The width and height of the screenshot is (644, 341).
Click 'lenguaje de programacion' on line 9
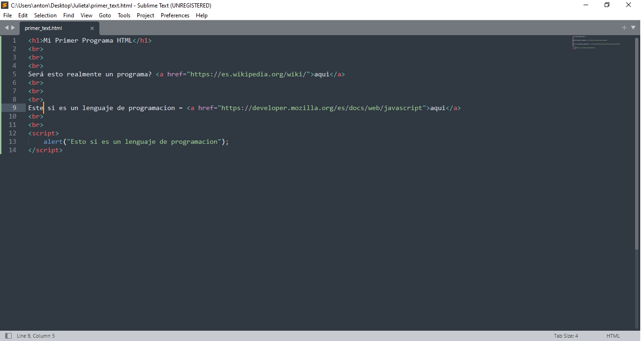[129, 108]
